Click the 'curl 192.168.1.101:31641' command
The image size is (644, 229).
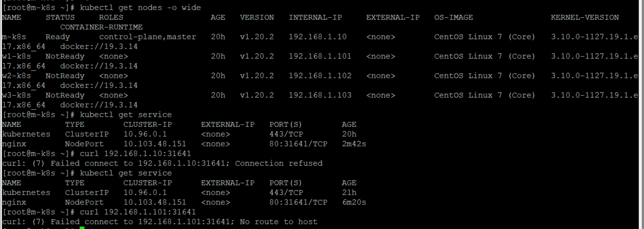[138, 212]
